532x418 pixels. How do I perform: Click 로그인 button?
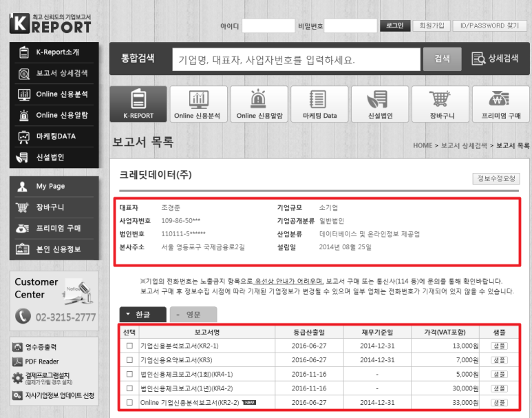[x=395, y=25]
